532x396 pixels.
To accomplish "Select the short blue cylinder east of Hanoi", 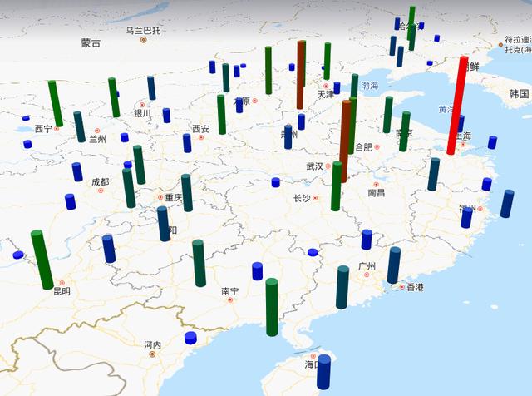I will (x=190, y=339).
